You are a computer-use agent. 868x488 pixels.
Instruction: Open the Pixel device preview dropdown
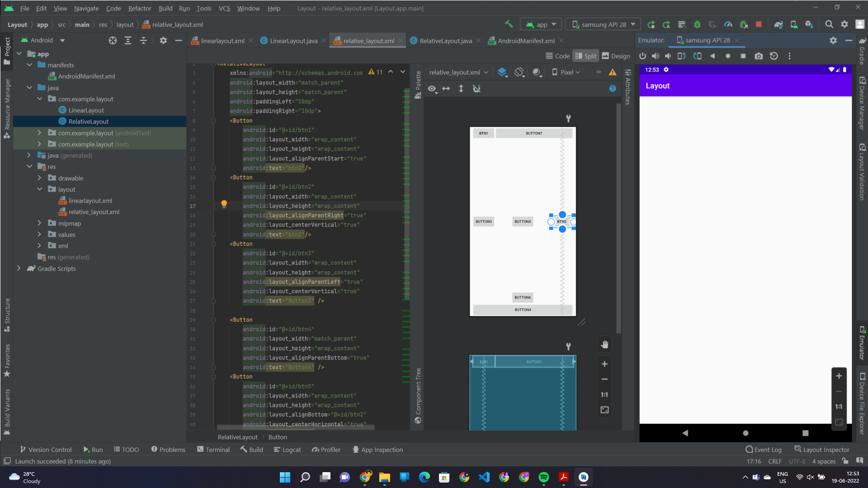566,72
